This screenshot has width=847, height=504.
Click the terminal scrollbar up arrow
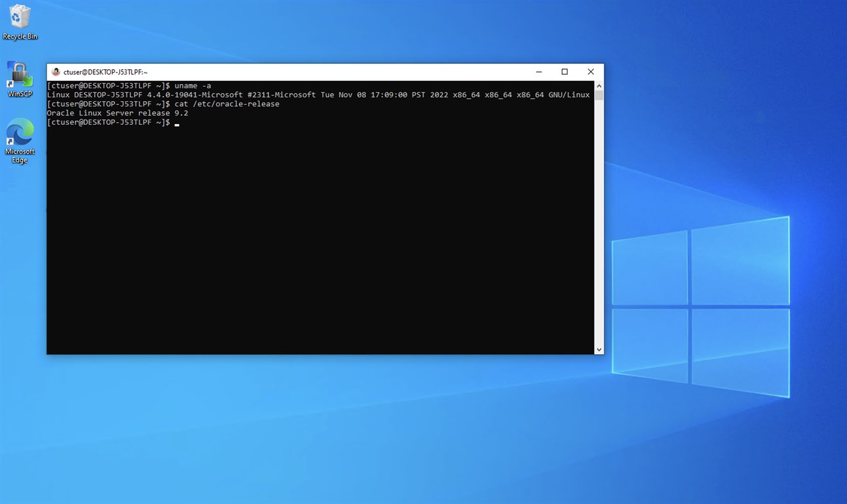599,85
